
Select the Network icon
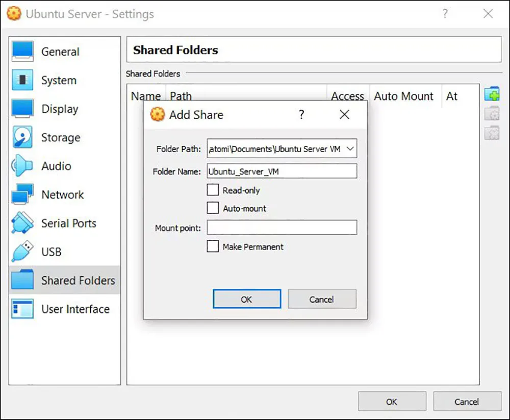point(22,194)
